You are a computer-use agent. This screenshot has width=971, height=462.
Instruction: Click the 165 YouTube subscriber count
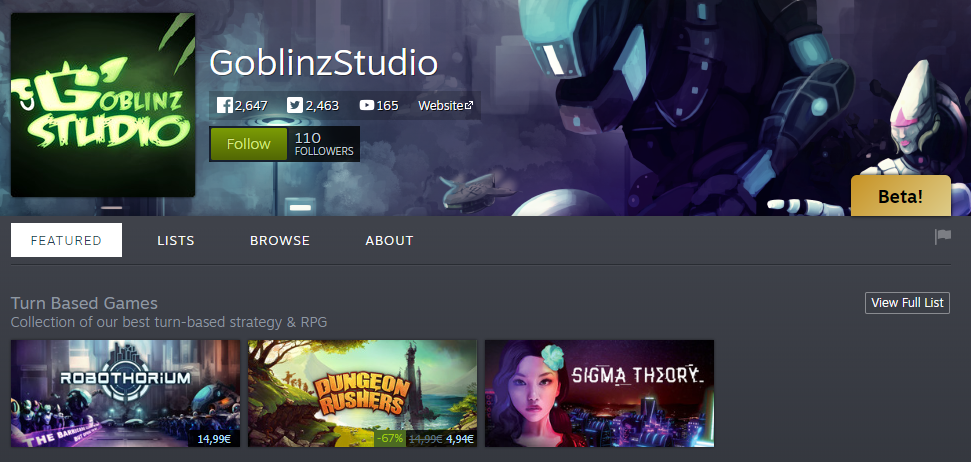pyautogui.click(x=387, y=106)
